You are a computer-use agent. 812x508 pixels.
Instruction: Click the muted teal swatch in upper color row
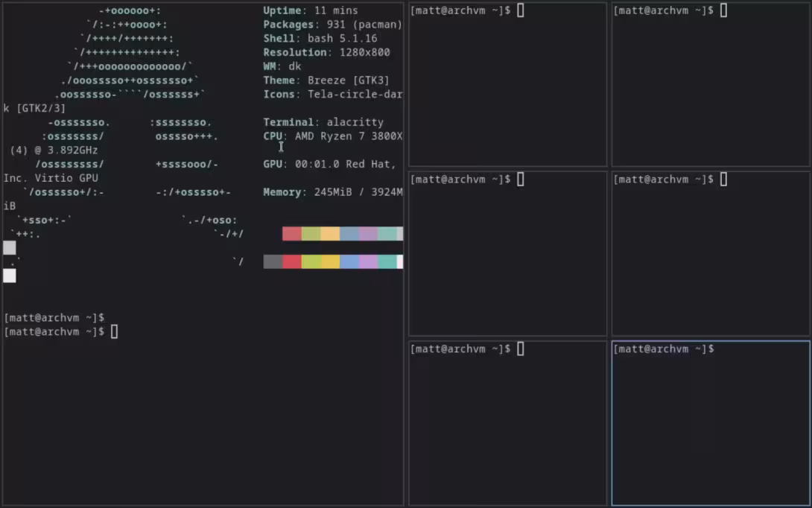387,234
